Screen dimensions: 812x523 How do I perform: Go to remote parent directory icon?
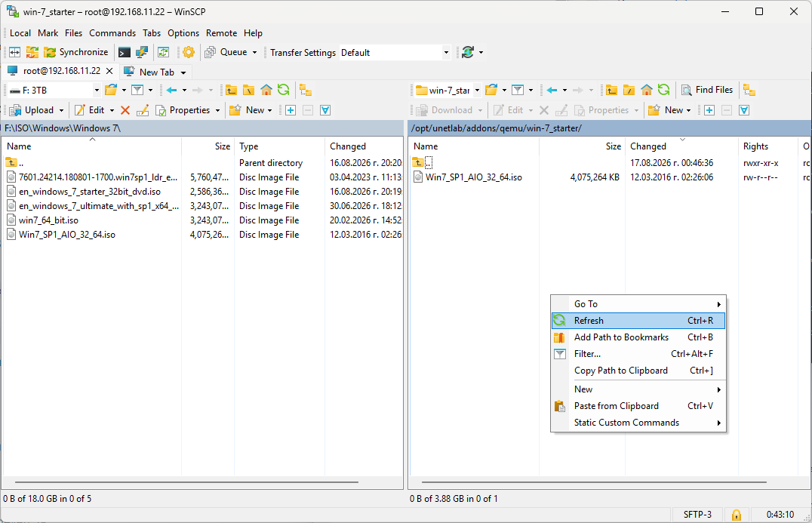tap(611, 91)
